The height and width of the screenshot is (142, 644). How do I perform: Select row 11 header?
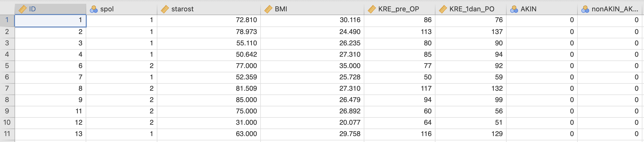7,134
